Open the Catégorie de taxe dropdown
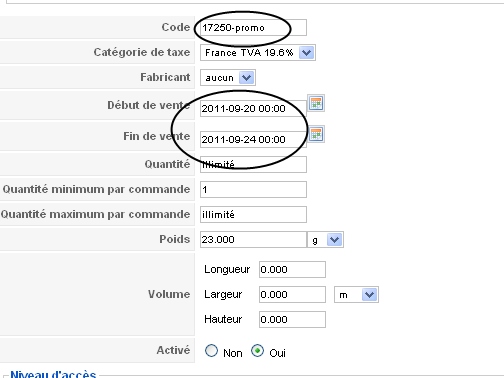Screen dimensions: 504x378 pyautogui.click(x=258, y=53)
